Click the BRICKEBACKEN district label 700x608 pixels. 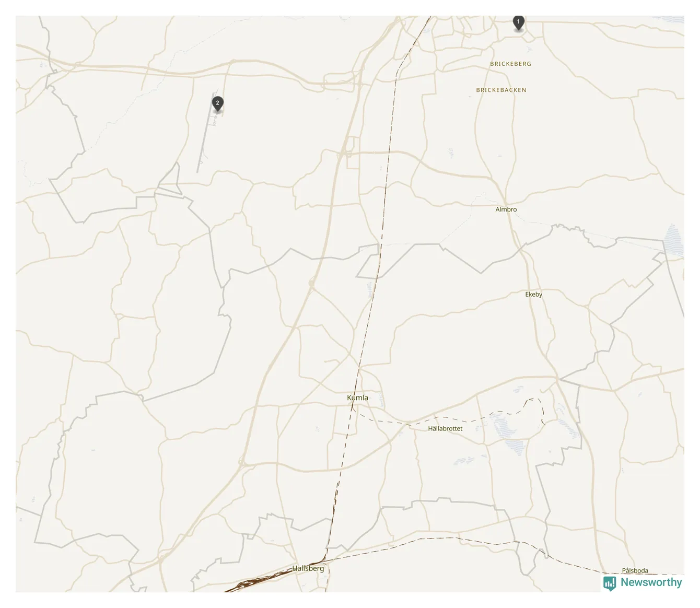pos(501,90)
